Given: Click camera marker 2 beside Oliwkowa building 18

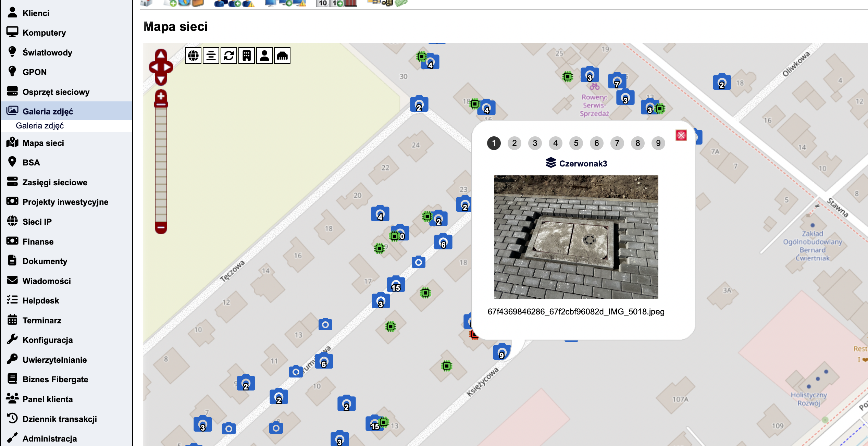Looking at the screenshot, I should click(x=722, y=82).
